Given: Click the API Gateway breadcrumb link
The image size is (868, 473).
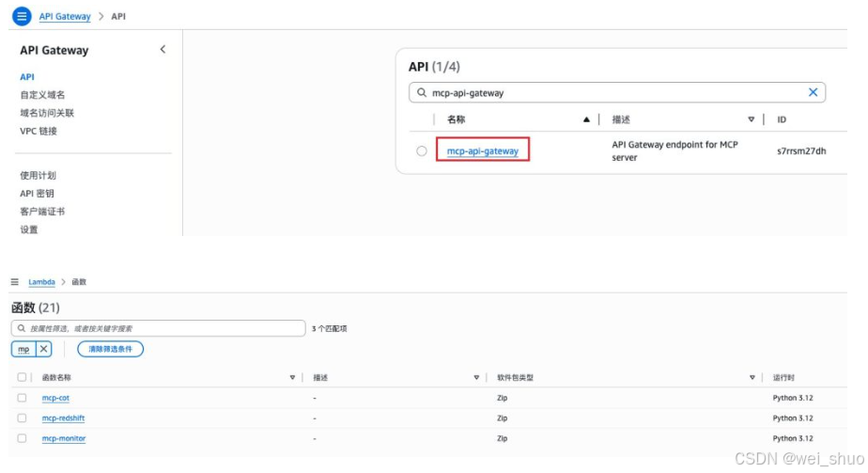Looking at the screenshot, I should point(65,17).
